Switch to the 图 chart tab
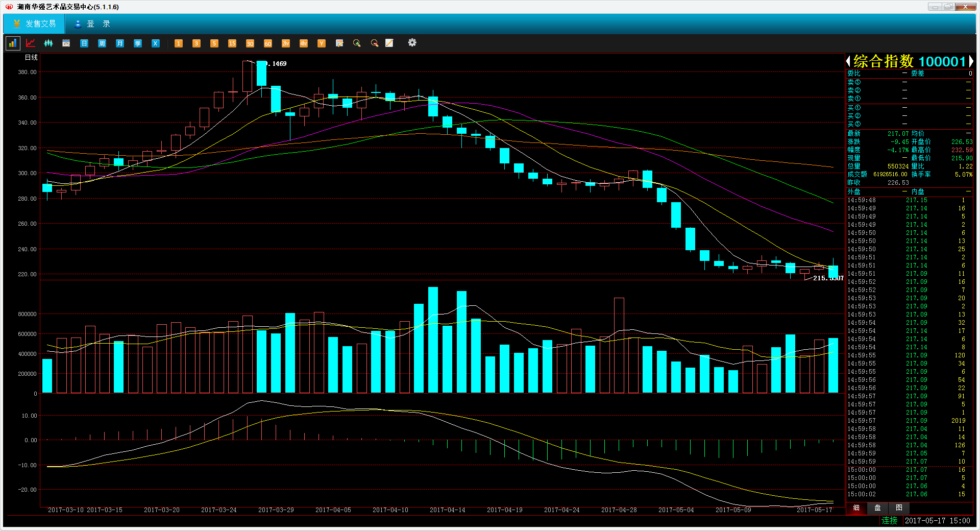The height and width of the screenshot is (531, 980). 899,508
